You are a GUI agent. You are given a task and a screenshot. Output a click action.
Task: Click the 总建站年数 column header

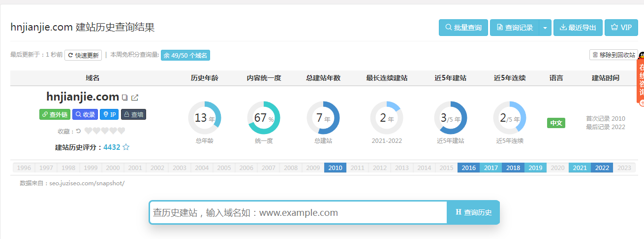(323, 78)
